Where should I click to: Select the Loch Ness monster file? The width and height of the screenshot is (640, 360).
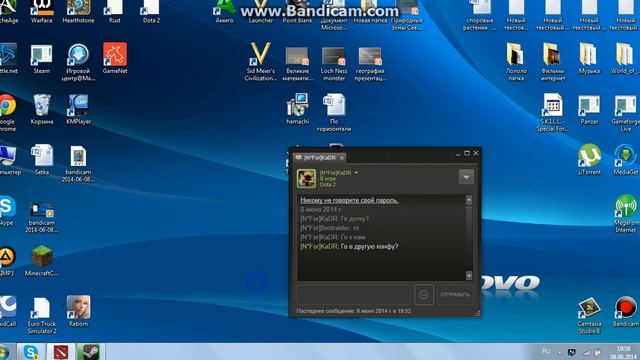[x=334, y=64]
